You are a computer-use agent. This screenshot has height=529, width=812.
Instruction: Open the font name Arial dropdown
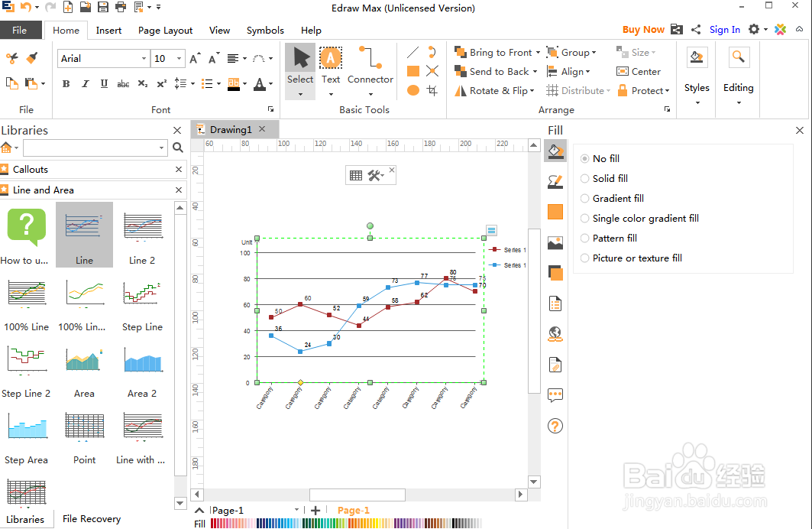point(144,59)
